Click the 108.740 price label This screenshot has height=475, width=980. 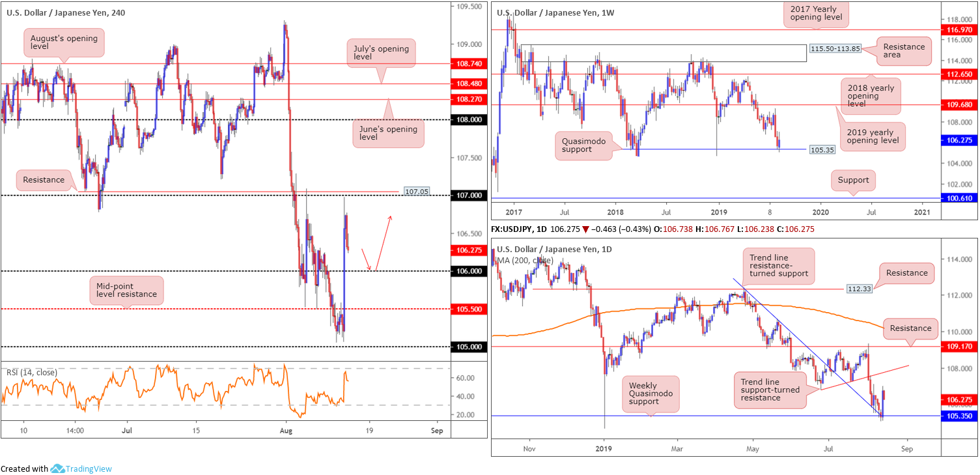click(469, 64)
